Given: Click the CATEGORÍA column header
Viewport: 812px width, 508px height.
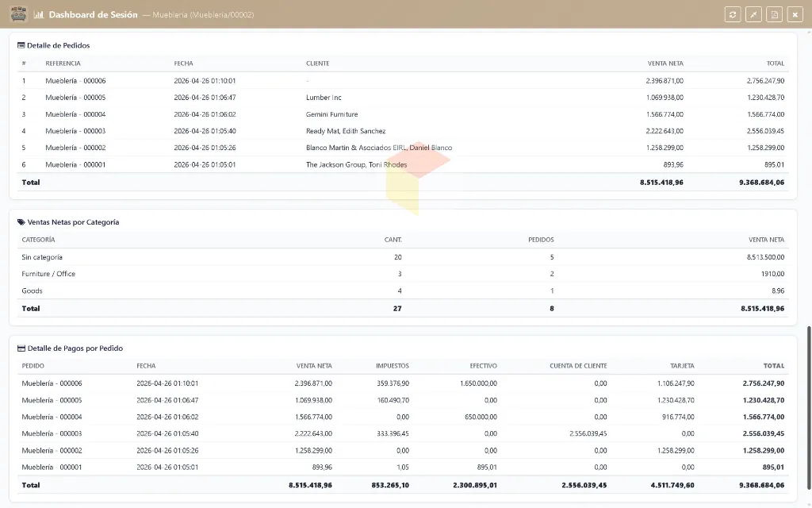Looking at the screenshot, I should pos(38,240).
